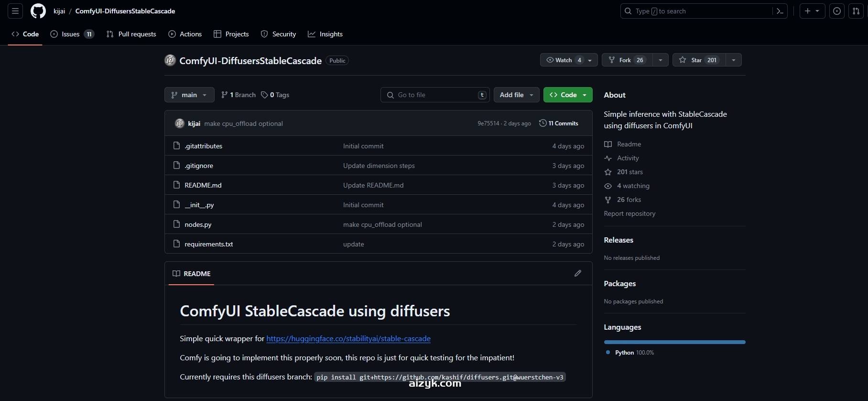Switch to the Projects tab
This screenshot has height=401, width=868.
(x=231, y=34)
